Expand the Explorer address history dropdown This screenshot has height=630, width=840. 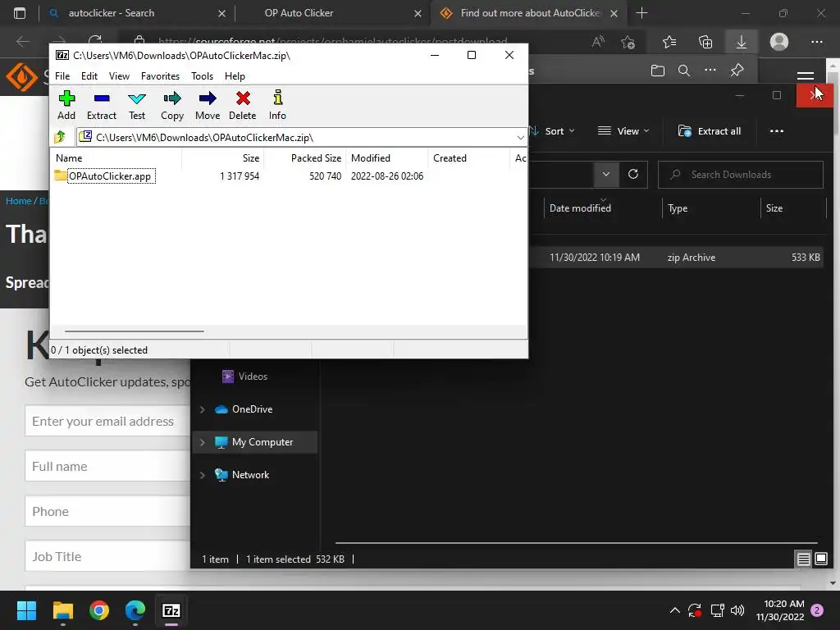pyautogui.click(x=606, y=174)
